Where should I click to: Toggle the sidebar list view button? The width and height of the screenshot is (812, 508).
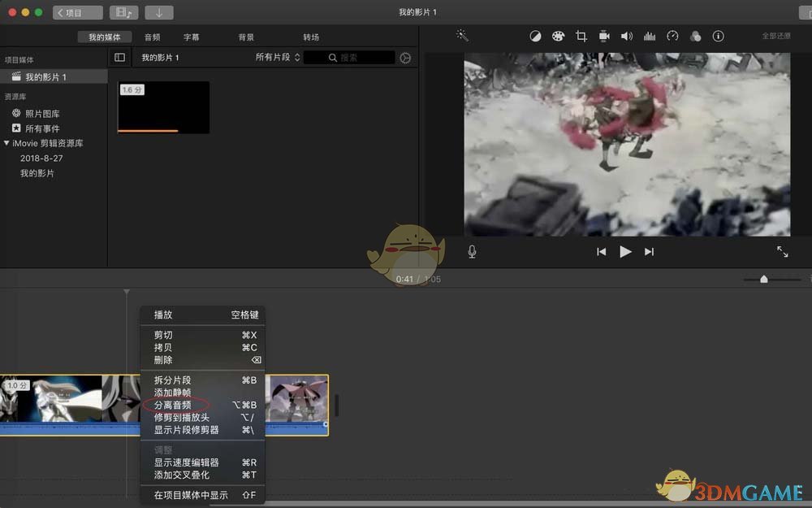[x=119, y=58]
